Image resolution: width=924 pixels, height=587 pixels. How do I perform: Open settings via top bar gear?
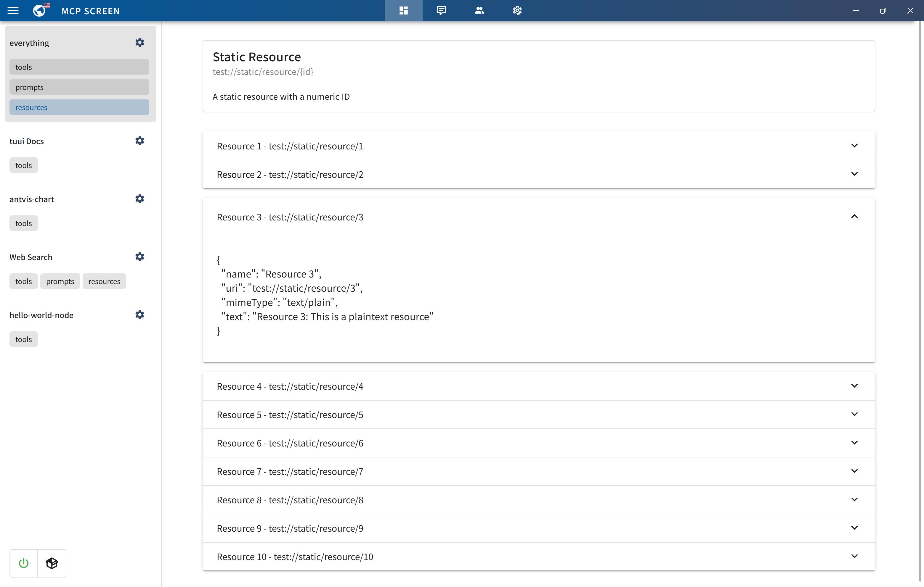[517, 11]
